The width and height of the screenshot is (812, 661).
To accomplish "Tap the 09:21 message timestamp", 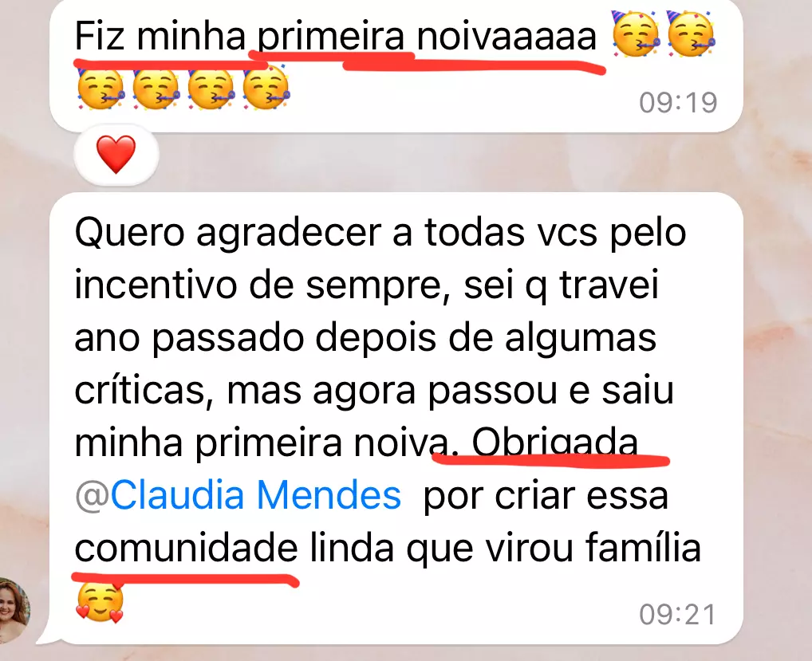I will coord(678,615).
